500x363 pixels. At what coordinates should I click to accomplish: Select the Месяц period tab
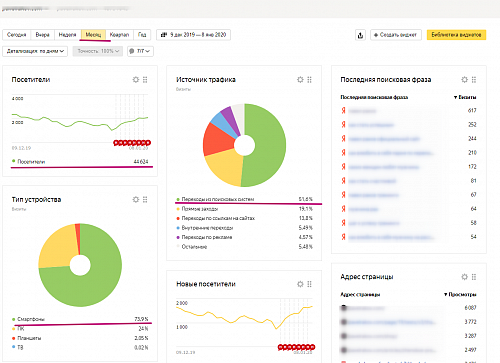pyautogui.click(x=93, y=35)
